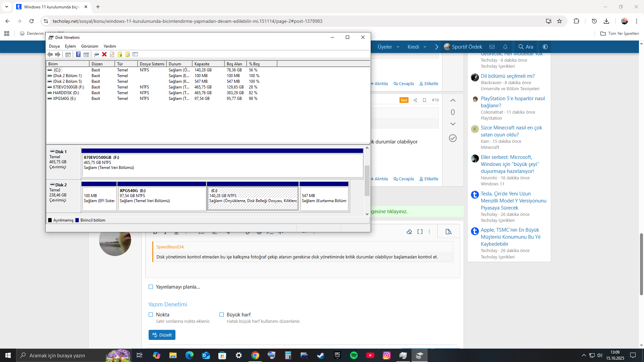Open the Eylem menu in Disk Yönetimi
644x362 pixels.
pyautogui.click(x=70, y=46)
